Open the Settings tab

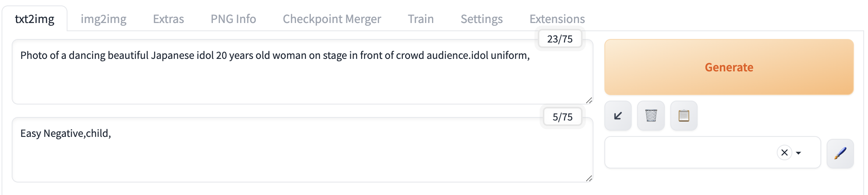click(482, 19)
